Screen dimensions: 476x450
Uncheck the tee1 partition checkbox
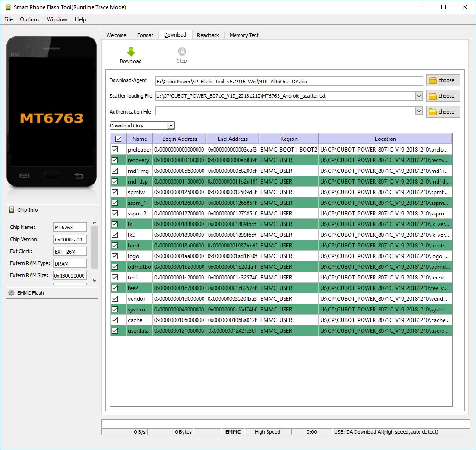(x=115, y=277)
